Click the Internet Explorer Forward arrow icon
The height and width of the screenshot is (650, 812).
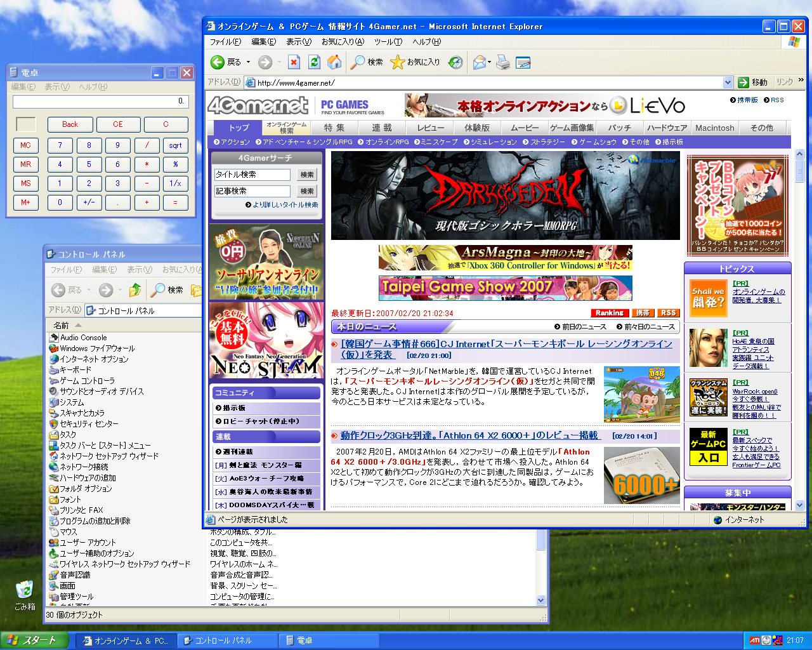(x=265, y=62)
